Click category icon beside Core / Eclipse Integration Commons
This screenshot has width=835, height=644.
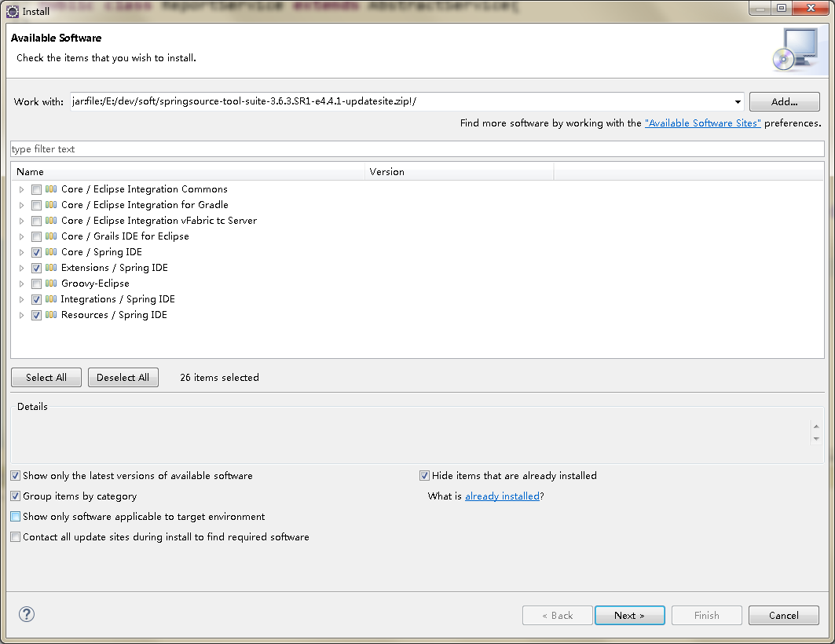[51, 189]
